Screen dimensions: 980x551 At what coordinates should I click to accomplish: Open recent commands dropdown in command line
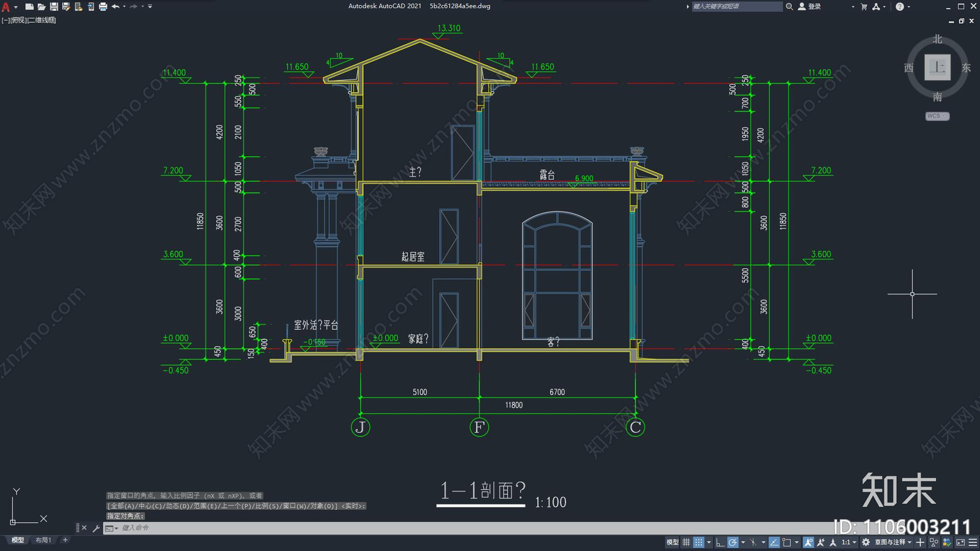click(111, 528)
